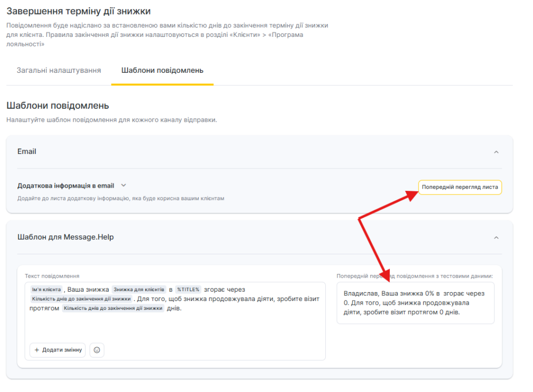The image size is (533, 392).
Task: Select the Шаблони повідомлень tab
Action: coord(162,70)
